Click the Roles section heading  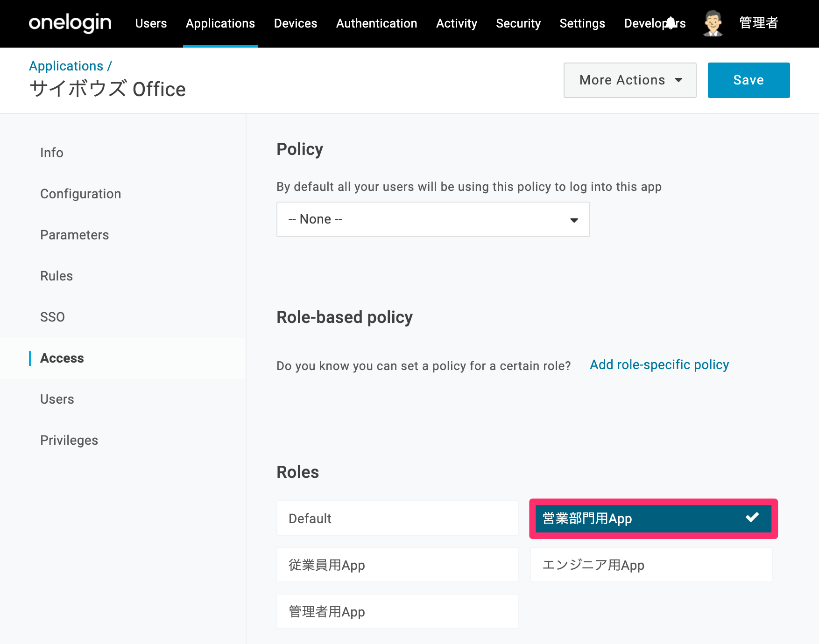(298, 472)
